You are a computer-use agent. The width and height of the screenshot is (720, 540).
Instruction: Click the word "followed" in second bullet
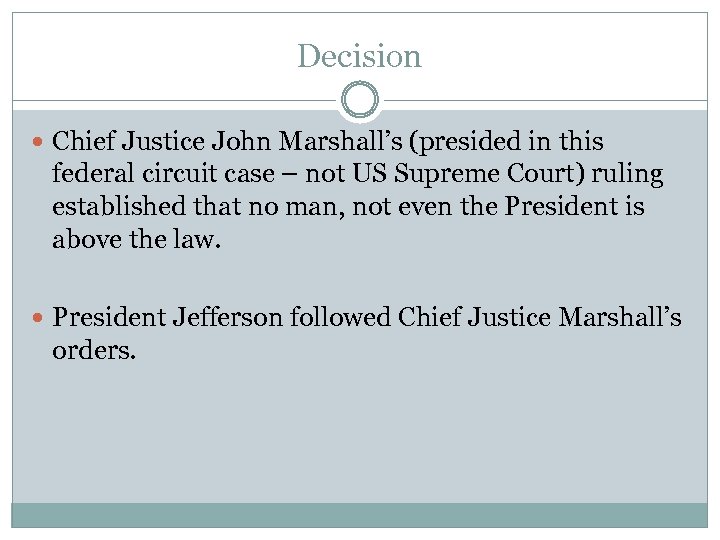click(x=340, y=318)
